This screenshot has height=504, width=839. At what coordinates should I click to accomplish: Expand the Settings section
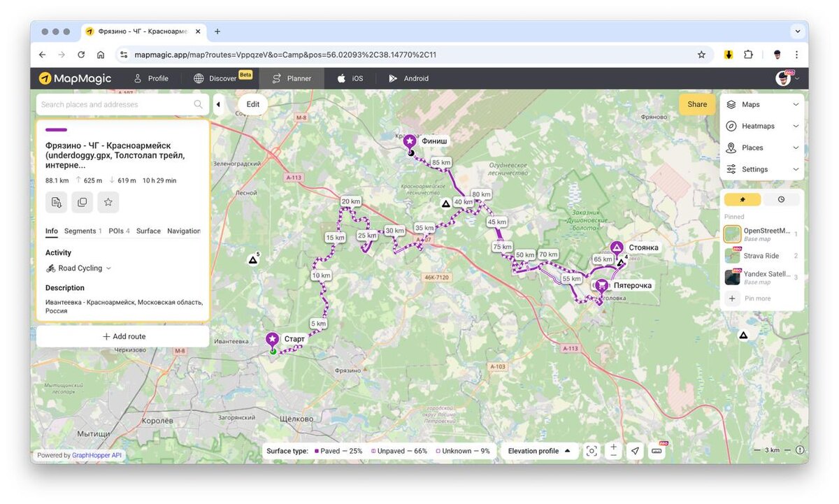[762, 170]
